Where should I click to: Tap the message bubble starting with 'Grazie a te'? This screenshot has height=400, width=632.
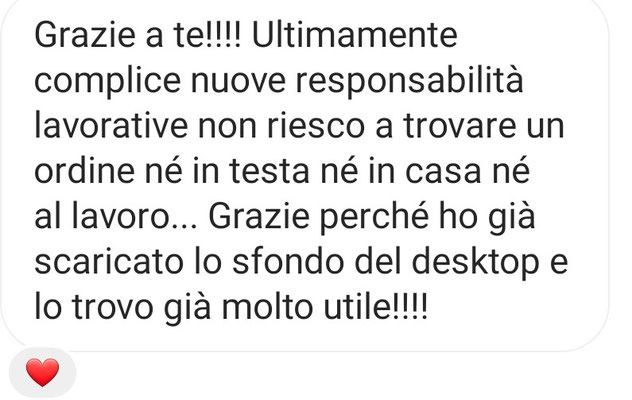pos(305,174)
